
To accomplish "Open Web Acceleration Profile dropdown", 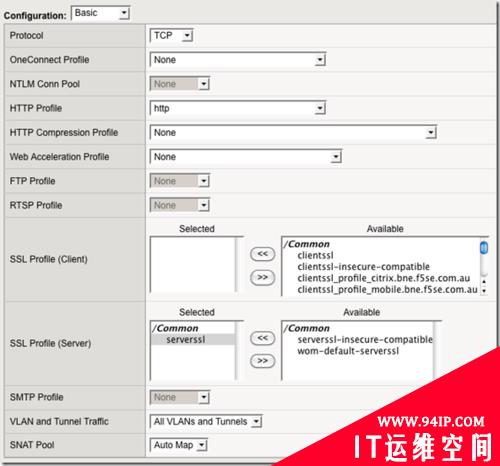I will [x=246, y=157].
